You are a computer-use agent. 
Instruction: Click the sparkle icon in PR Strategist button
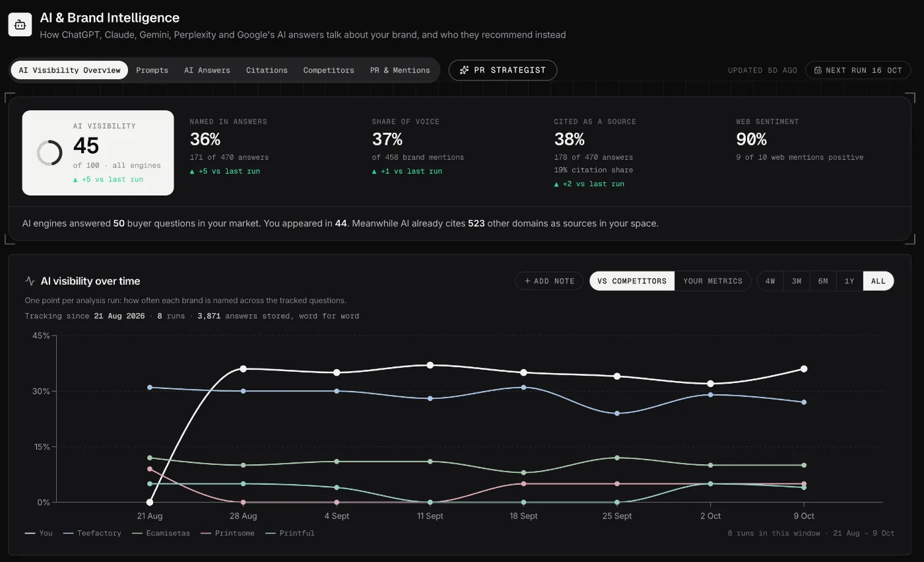point(464,70)
